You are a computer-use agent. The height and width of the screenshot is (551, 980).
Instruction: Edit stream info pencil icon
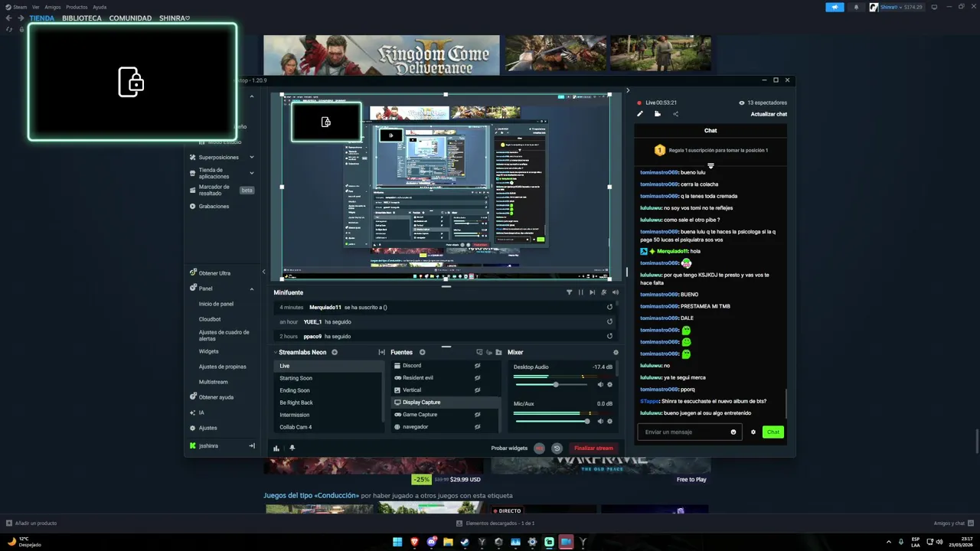pyautogui.click(x=640, y=114)
